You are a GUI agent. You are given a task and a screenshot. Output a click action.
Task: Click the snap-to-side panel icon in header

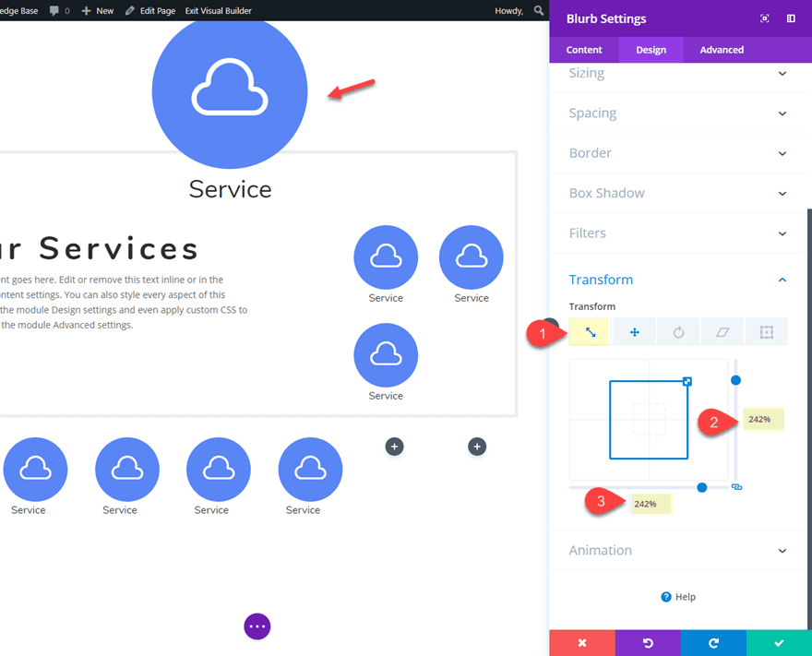click(x=791, y=18)
